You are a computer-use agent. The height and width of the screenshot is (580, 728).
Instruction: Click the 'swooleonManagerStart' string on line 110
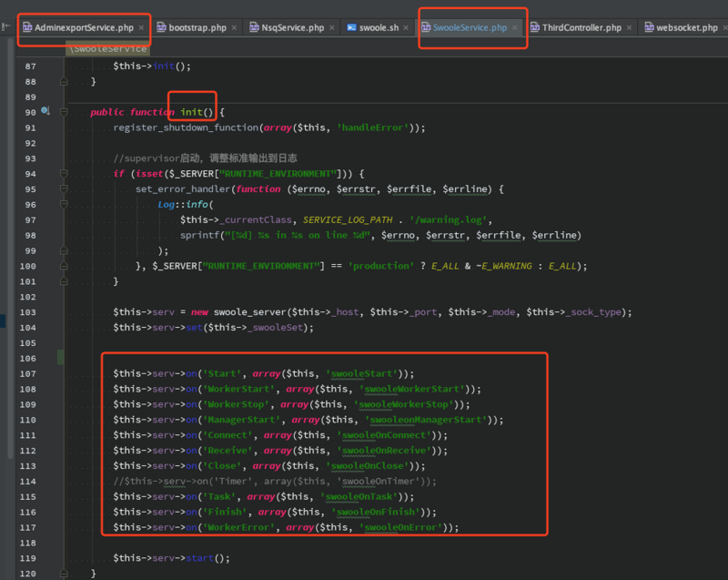tap(426, 420)
